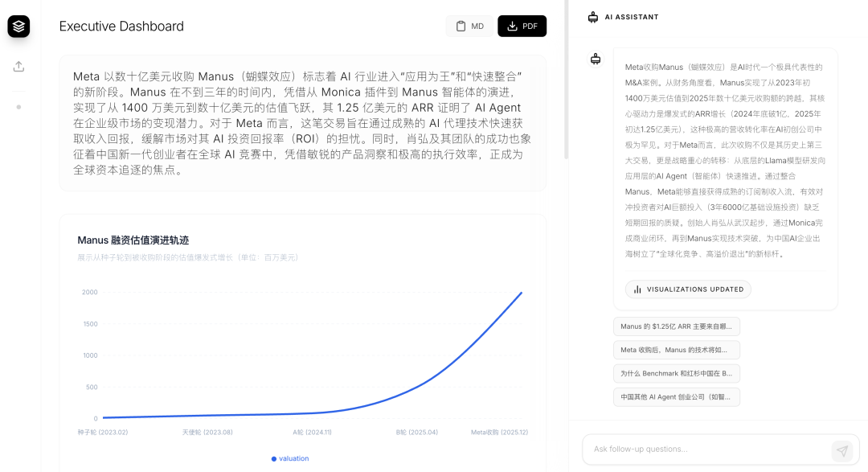Choose the suggestion "Meta 收购后，Manus 的技术将如..."
The width and height of the screenshot is (868, 472).
tap(677, 350)
